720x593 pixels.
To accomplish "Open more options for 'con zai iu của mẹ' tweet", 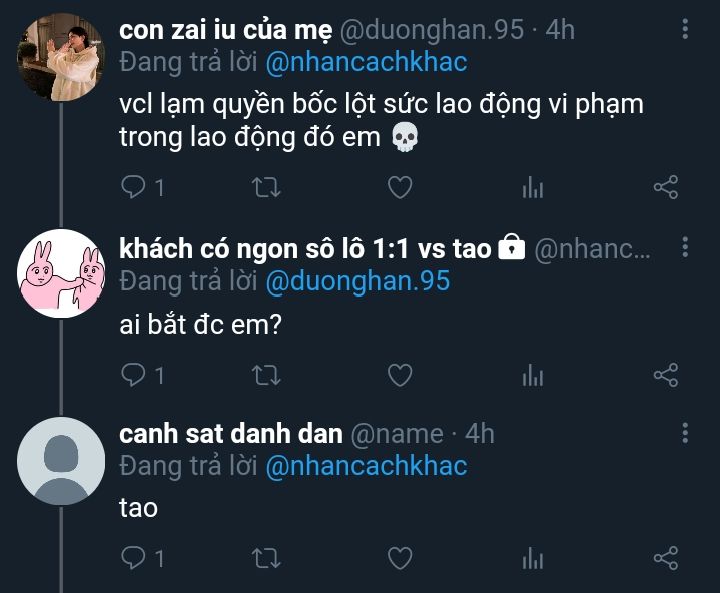I will pyautogui.click(x=685, y=29).
